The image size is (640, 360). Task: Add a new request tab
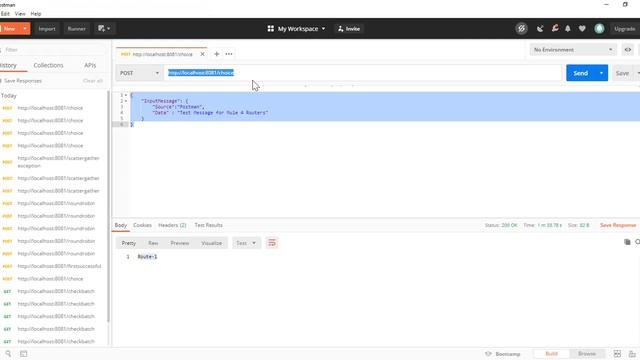pos(216,54)
